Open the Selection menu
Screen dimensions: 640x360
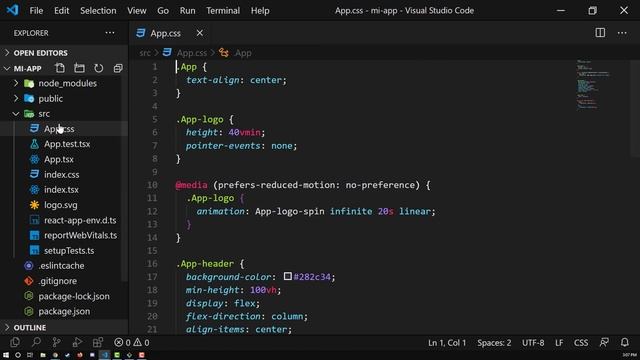click(x=98, y=11)
